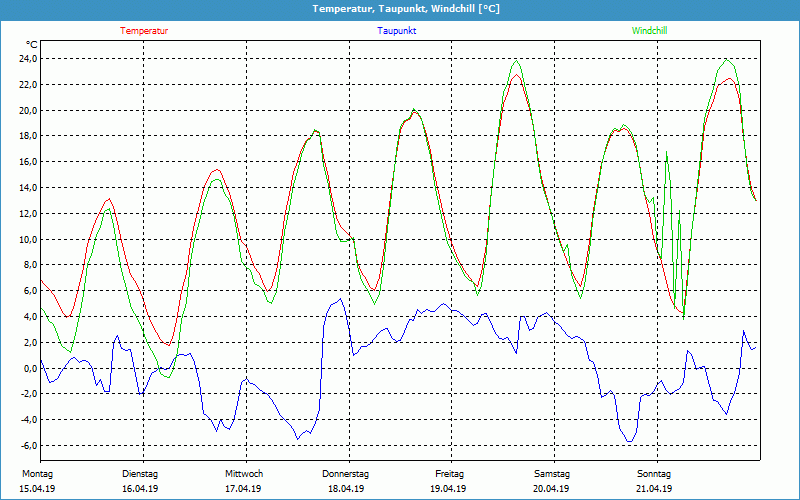
Task: Click the '0,0' y-axis value
Action: click(x=31, y=368)
